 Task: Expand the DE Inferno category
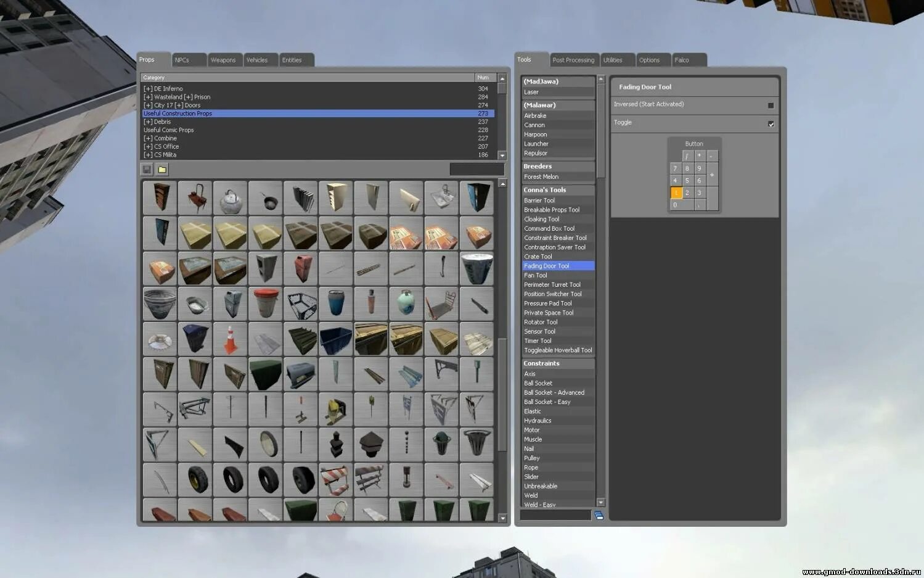pos(148,89)
